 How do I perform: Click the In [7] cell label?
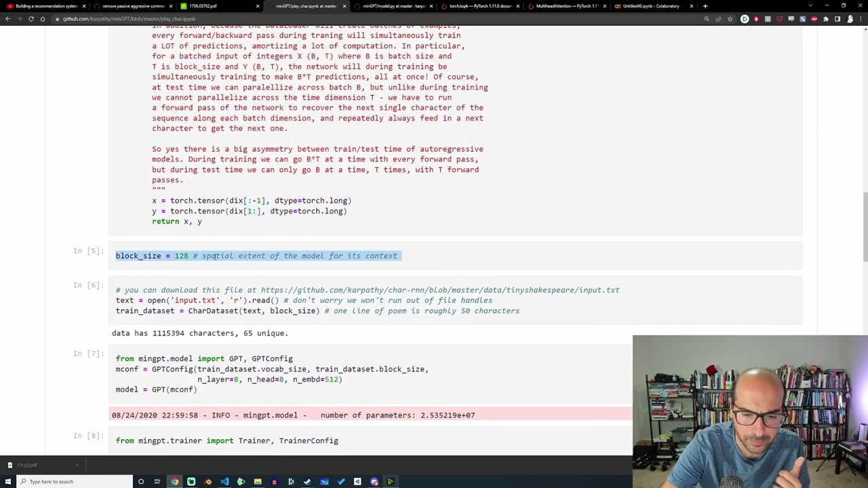pyautogui.click(x=88, y=354)
